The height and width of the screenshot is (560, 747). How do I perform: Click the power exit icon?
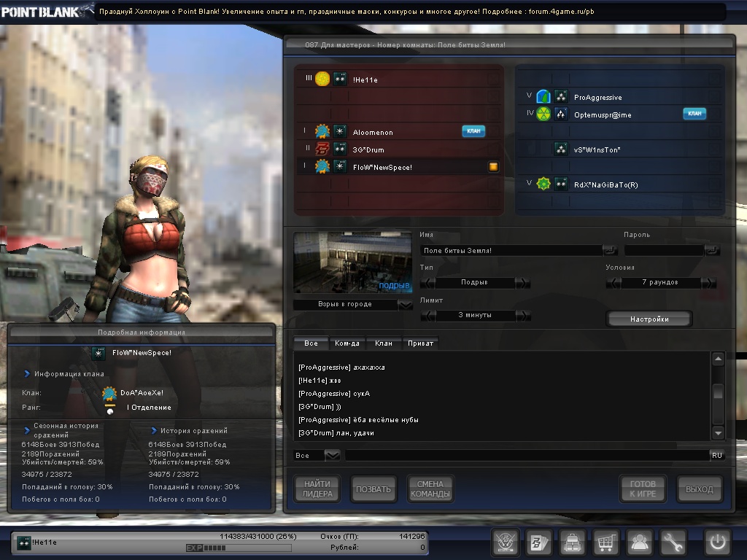click(x=717, y=542)
